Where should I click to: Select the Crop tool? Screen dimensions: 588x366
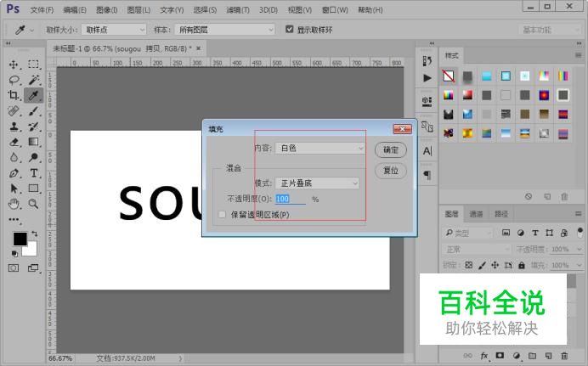(14, 95)
